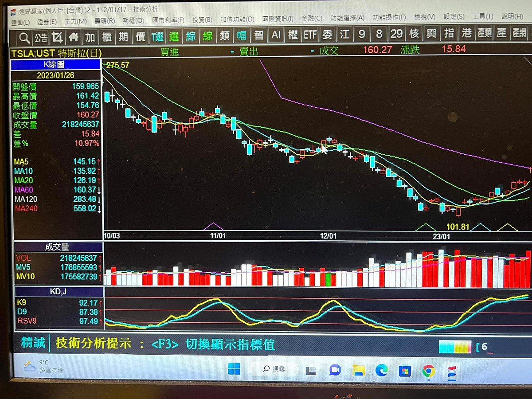Screen dimensions: 532x399
Task: Open the 證券(E) menu
Action: coord(47,21)
